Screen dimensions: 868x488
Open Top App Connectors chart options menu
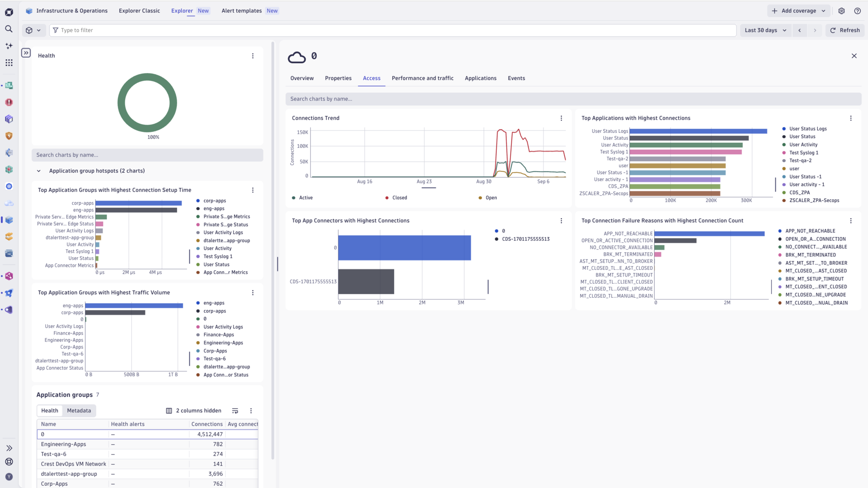point(561,221)
